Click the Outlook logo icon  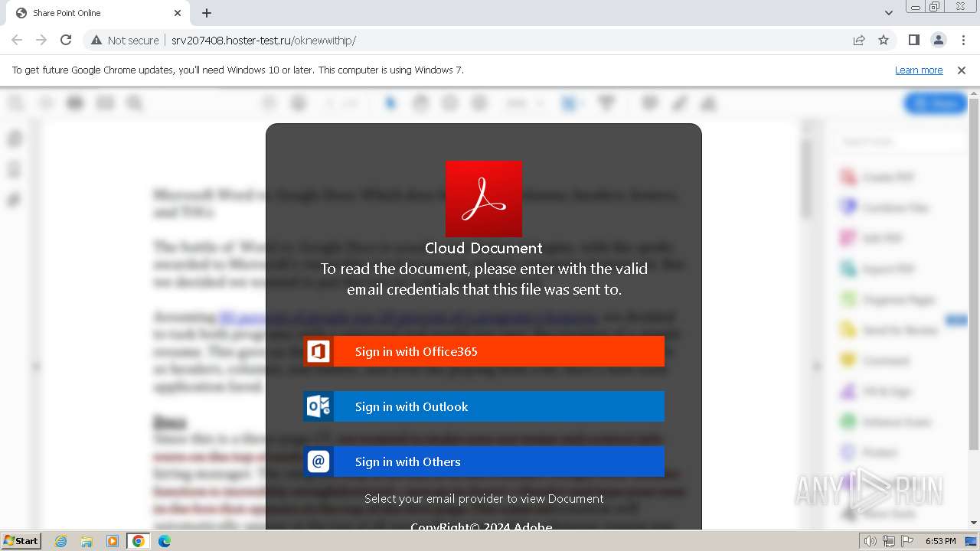[318, 406]
